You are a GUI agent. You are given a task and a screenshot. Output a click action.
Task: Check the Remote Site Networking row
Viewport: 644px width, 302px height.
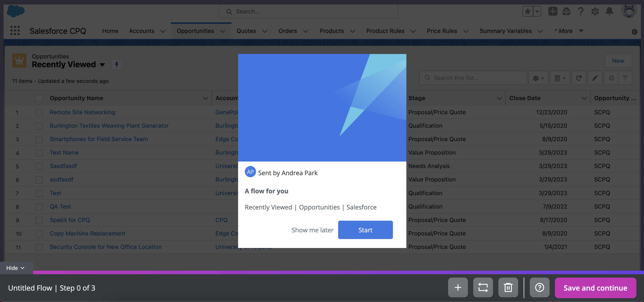point(39,112)
